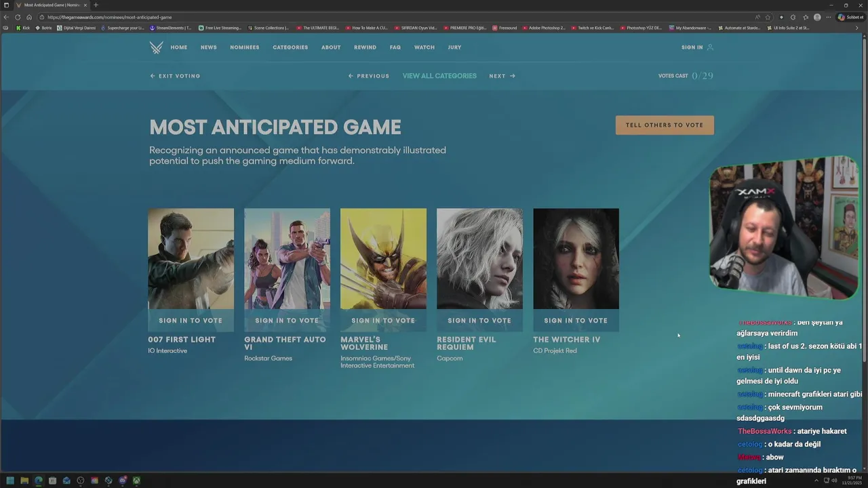The height and width of the screenshot is (488, 868).
Task: Click the browser address bar URL
Action: point(109,17)
